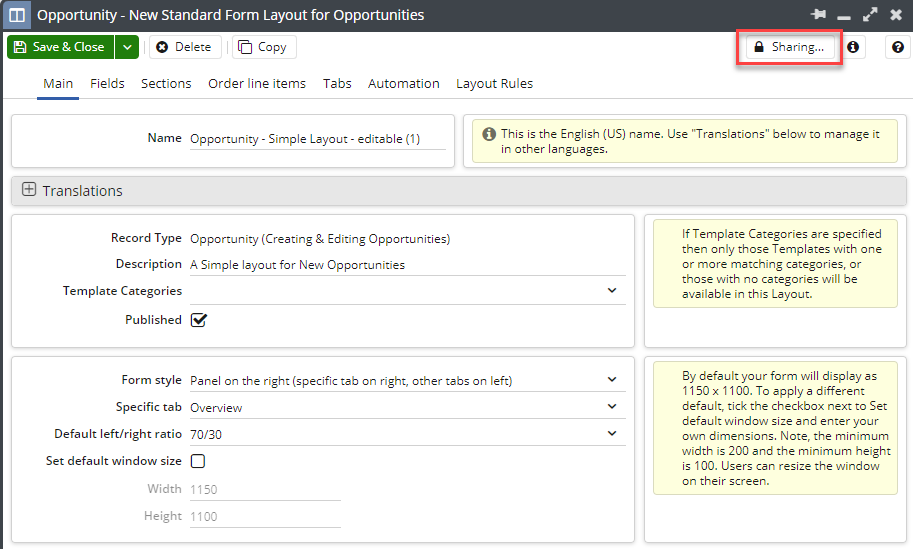Click the form layout icon in title bar
Image resolution: width=913 pixels, height=549 pixels.
coord(17,15)
